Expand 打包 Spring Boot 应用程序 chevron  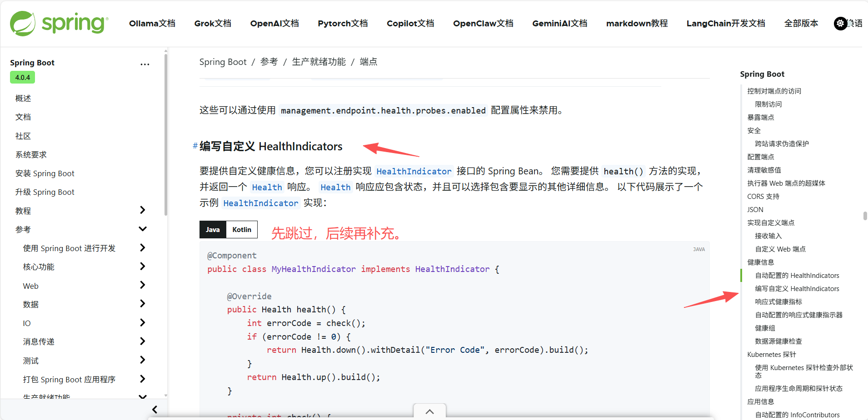point(142,379)
